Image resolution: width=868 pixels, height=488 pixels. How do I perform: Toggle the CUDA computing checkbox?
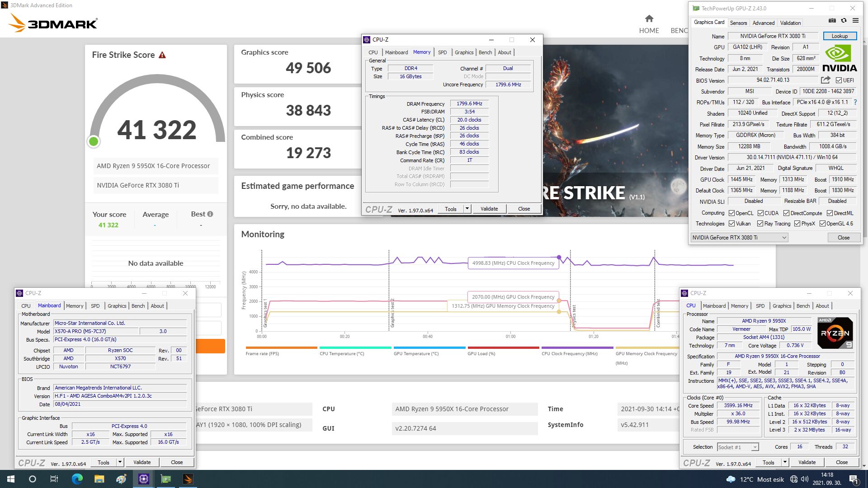tap(760, 213)
